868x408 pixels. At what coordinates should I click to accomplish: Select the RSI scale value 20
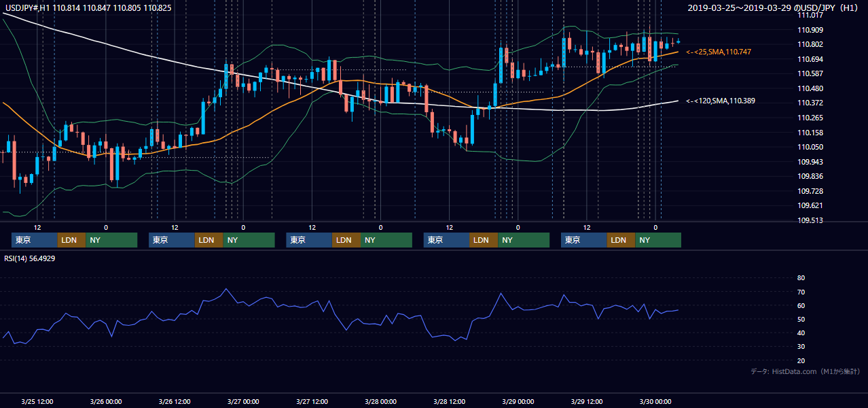click(x=801, y=360)
